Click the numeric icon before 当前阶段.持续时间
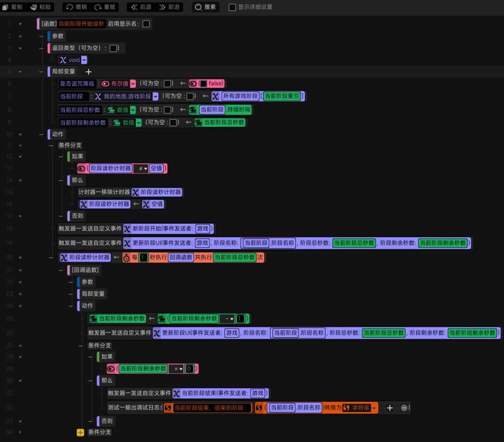 (x=193, y=110)
